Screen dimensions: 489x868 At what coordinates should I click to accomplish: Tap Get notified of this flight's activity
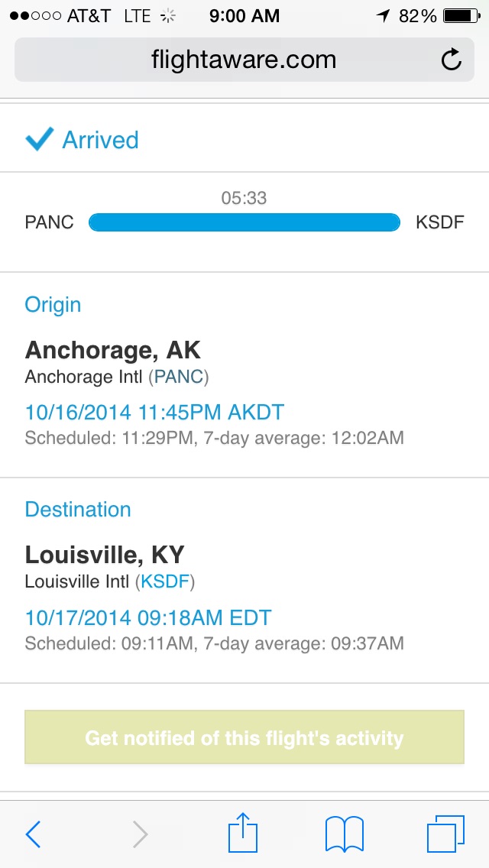pyautogui.click(x=244, y=737)
